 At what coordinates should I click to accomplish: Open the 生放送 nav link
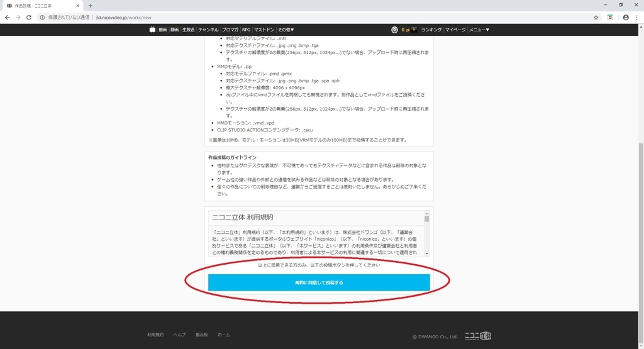(x=188, y=30)
